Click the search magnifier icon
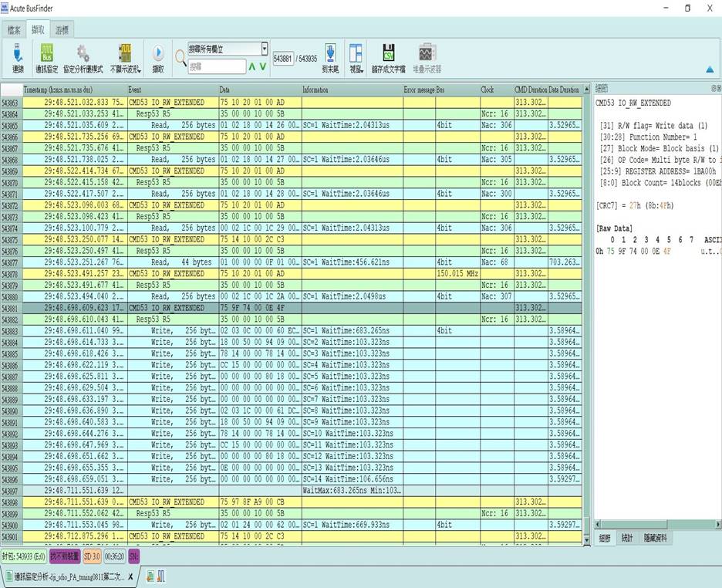The width and height of the screenshot is (722, 588). coord(180,56)
